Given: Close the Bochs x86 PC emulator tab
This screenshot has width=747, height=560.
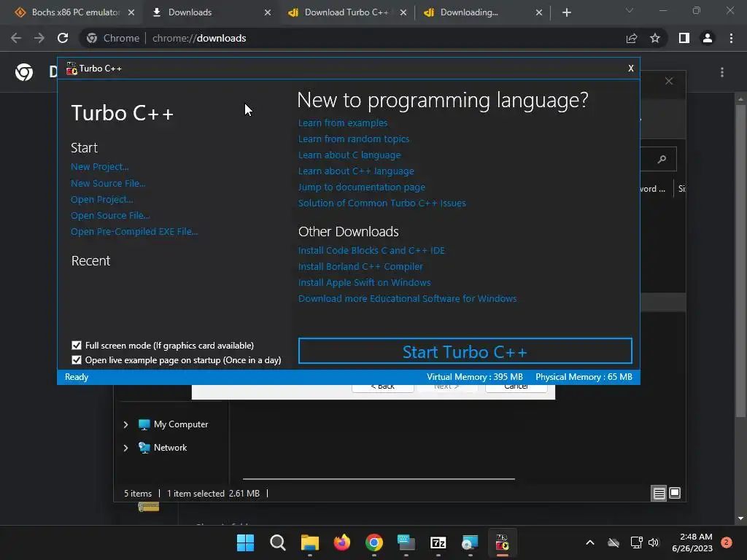Looking at the screenshot, I should (x=131, y=12).
